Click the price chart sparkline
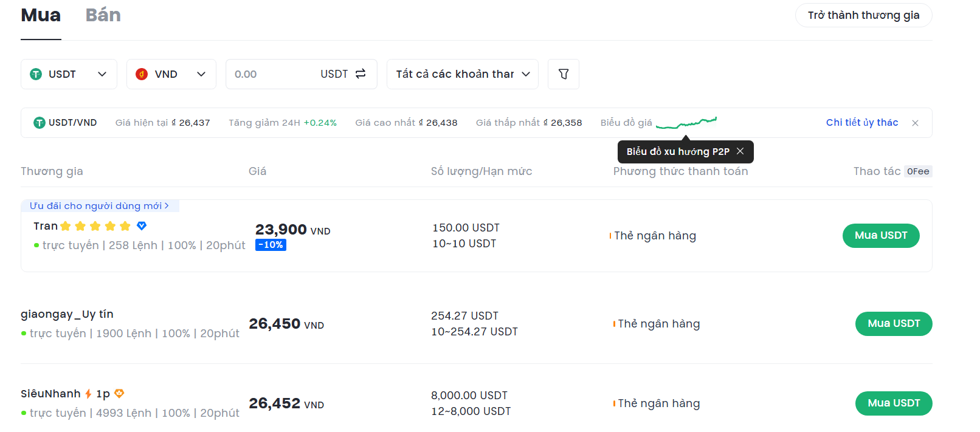This screenshot has height=432, width=980. [686, 123]
